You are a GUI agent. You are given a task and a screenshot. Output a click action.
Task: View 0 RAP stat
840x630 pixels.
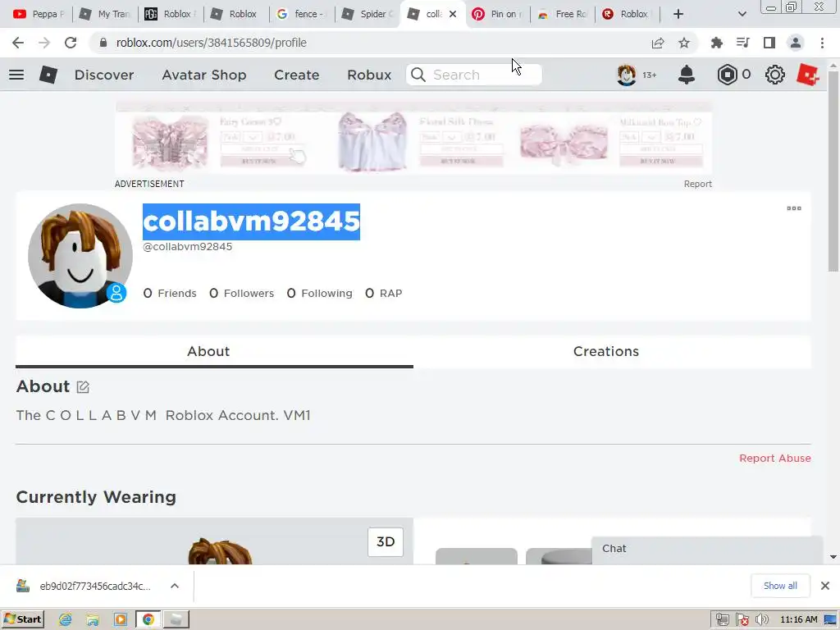[x=383, y=293]
